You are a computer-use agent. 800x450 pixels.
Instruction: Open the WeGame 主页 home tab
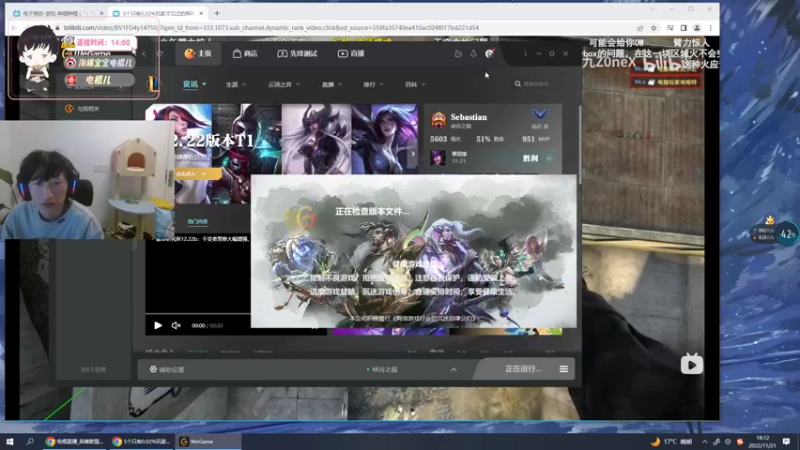[x=198, y=54]
